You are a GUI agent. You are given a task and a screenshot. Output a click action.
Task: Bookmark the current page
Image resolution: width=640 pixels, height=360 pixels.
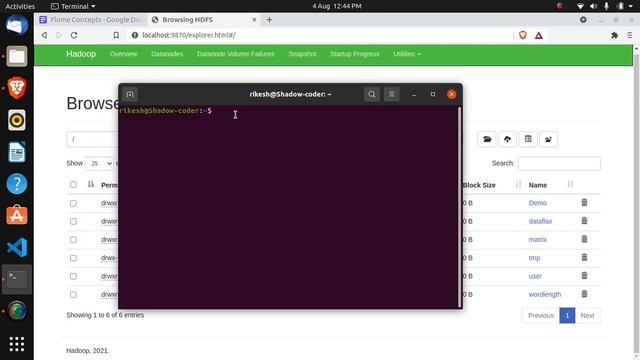click(116, 35)
